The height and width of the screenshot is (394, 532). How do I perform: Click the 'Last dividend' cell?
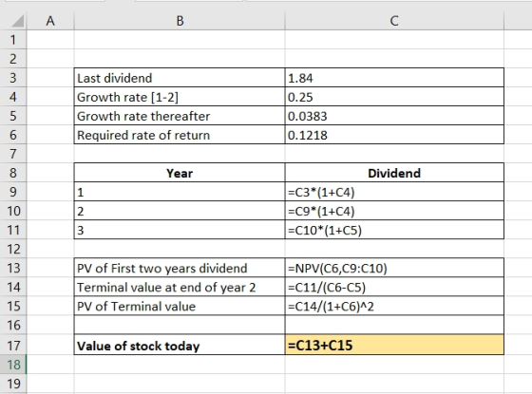(x=180, y=78)
